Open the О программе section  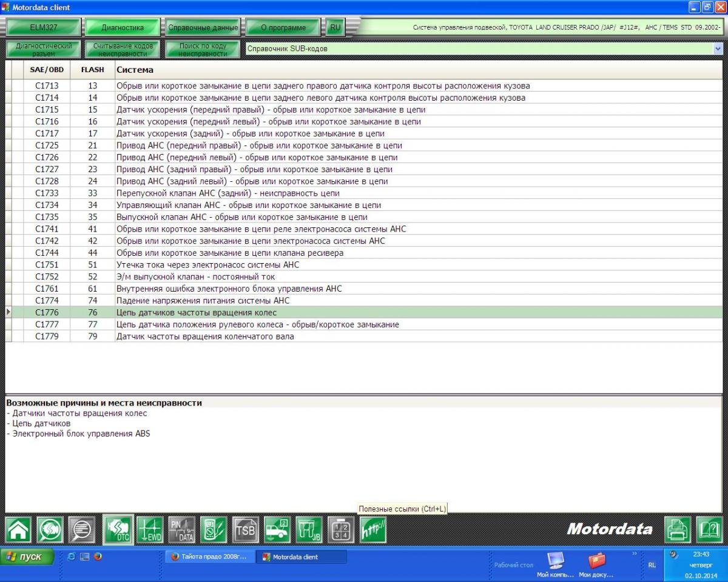click(283, 27)
